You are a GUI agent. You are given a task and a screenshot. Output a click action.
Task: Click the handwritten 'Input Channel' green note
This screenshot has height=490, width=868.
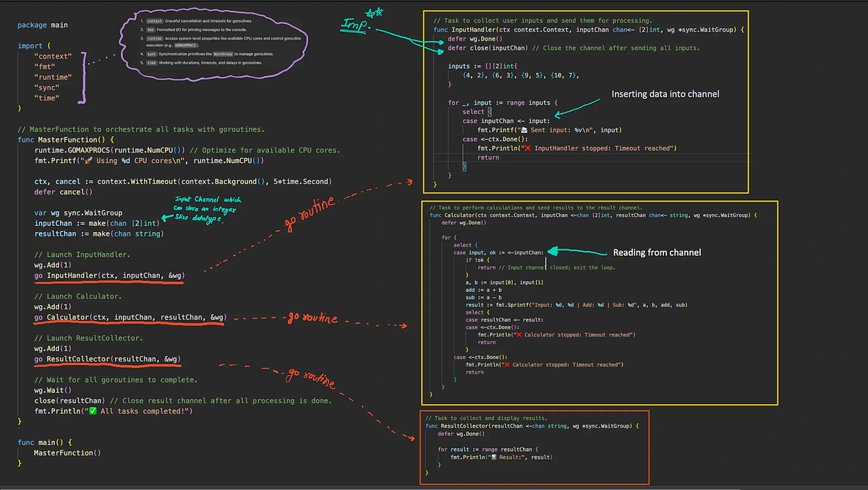(x=208, y=209)
